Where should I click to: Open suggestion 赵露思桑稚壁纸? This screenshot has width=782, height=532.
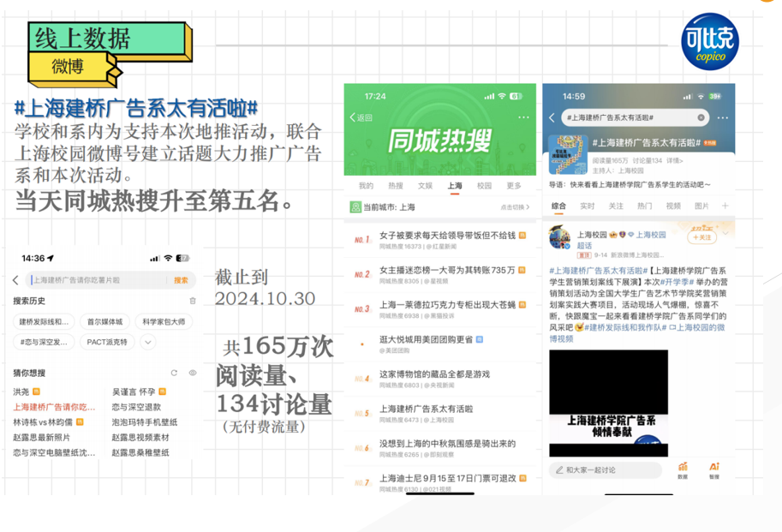point(140,452)
